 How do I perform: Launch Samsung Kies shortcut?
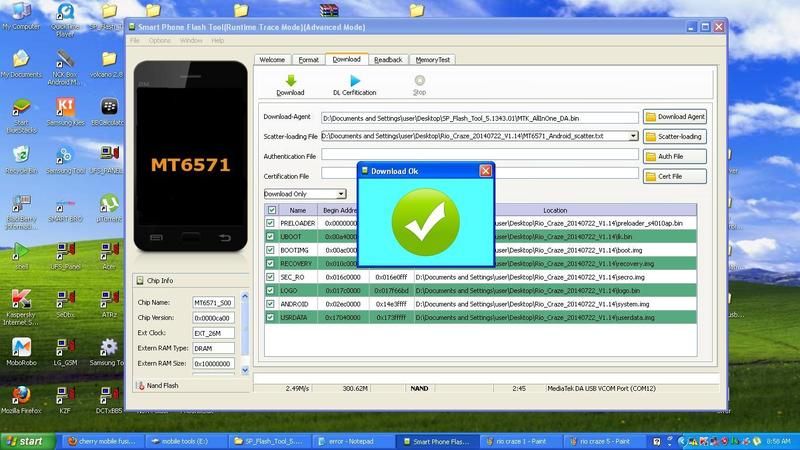(x=65, y=112)
